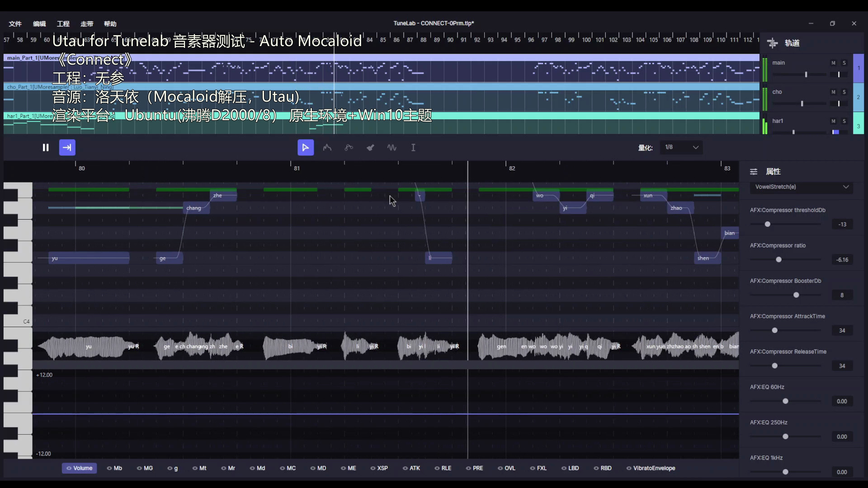Open the 帮助 menu
This screenshot has height=488, width=868.
pos(110,24)
